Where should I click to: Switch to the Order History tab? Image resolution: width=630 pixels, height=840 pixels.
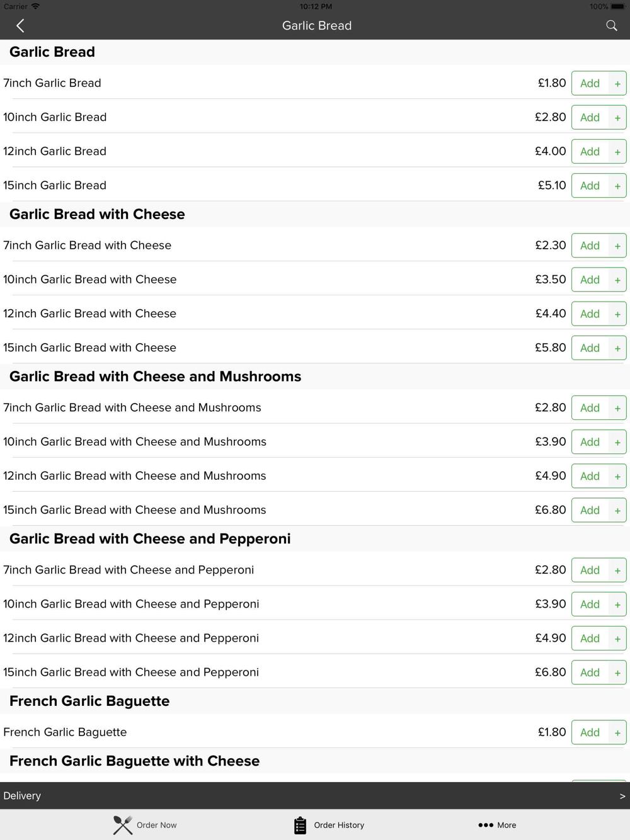pyautogui.click(x=329, y=825)
